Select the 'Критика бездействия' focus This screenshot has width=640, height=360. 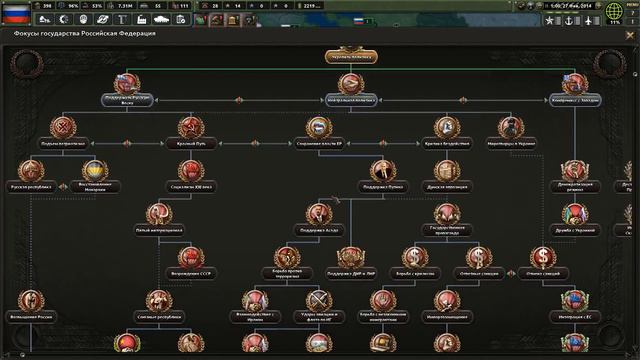[447, 133]
